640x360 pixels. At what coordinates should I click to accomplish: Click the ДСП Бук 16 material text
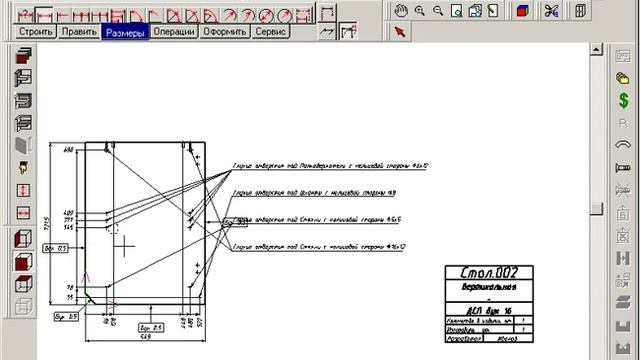[489, 311]
